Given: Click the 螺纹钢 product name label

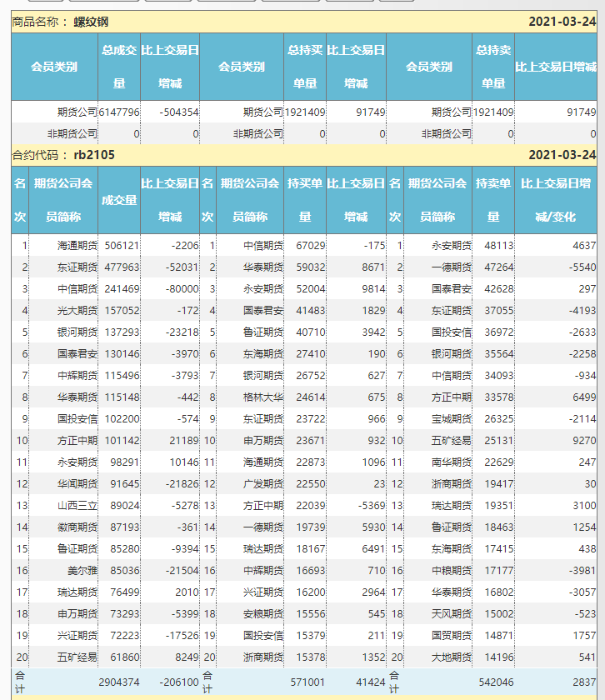Looking at the screenshot, I should click(91, 22).
